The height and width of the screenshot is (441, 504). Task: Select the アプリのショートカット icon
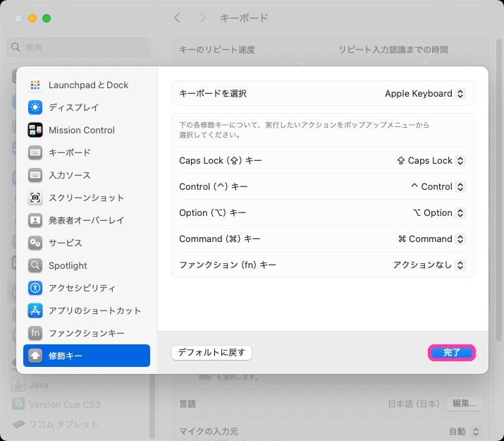tap(35, 311)
